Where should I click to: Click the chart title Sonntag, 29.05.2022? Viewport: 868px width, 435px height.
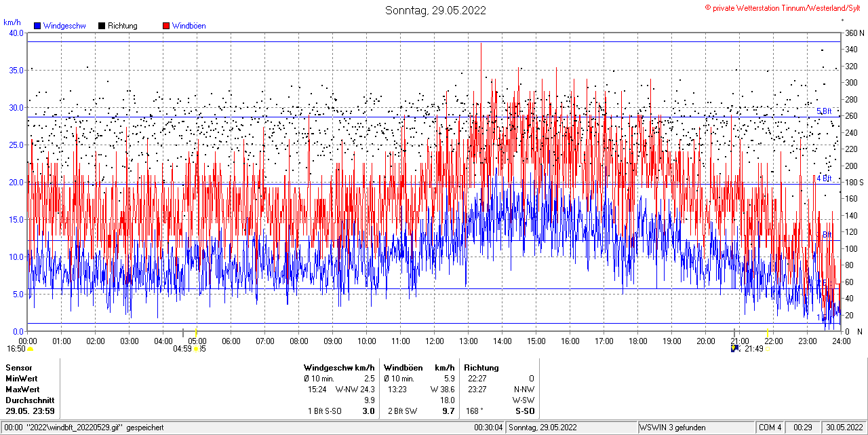click(435, 10)
